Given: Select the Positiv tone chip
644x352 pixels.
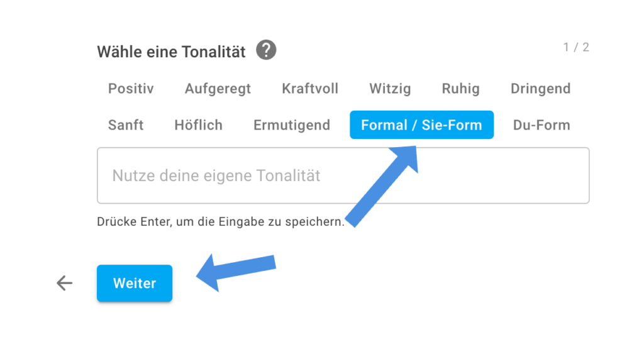Looking at the screenshot, I should (131, 89).
